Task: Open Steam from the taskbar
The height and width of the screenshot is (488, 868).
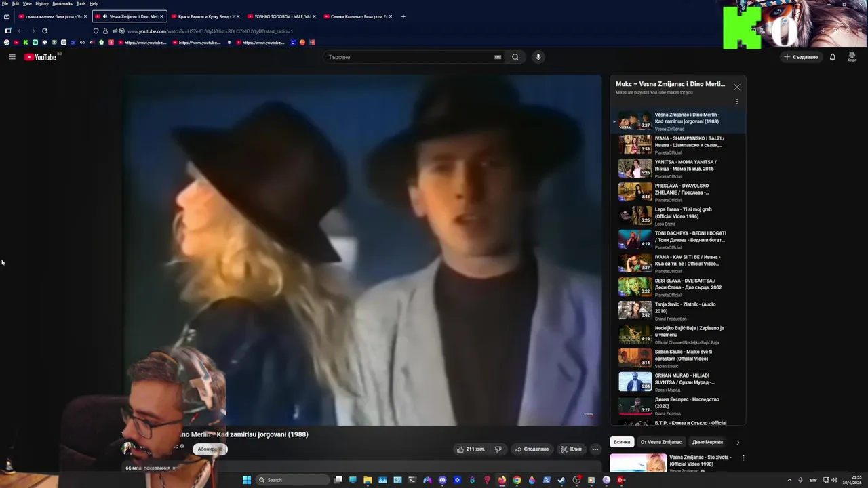Action: [561, 480]
